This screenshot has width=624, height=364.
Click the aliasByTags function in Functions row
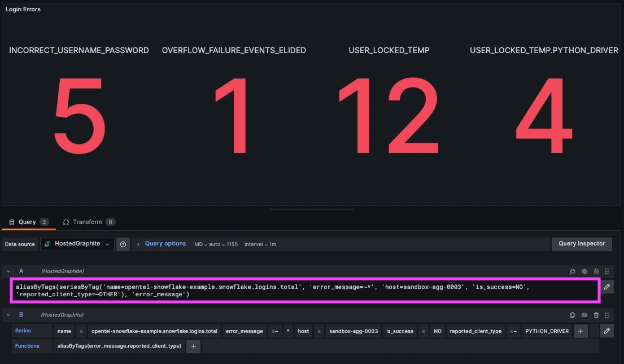119,346
